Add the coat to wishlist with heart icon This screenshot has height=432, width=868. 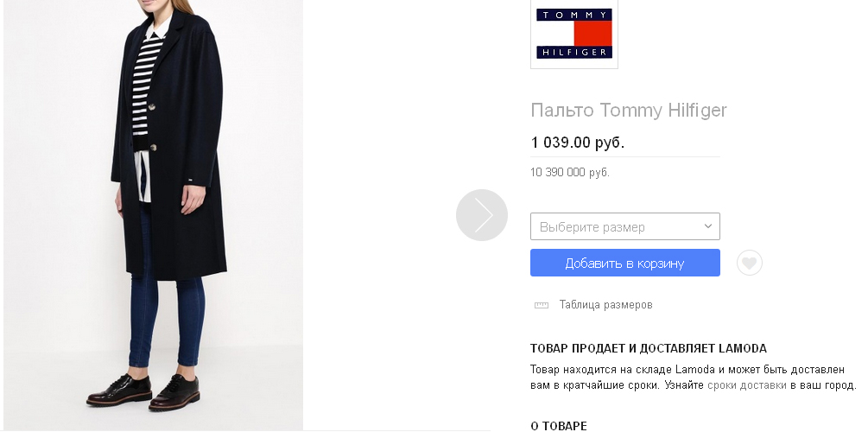tap(750, 263)
